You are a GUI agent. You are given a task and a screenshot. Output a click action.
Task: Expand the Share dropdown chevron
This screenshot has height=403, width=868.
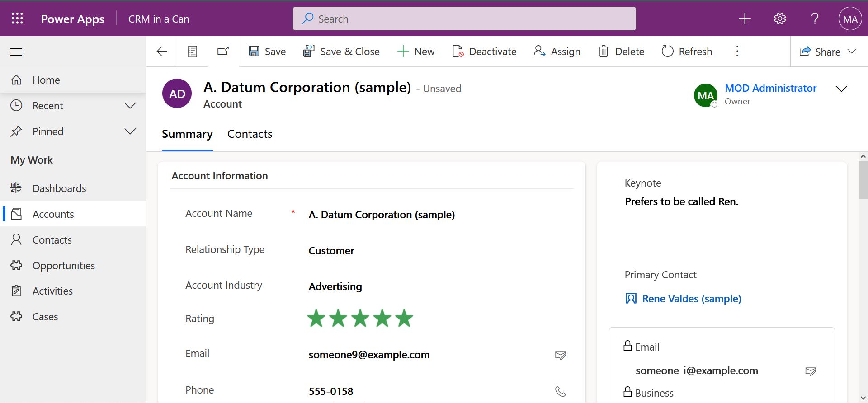[852, 51]
